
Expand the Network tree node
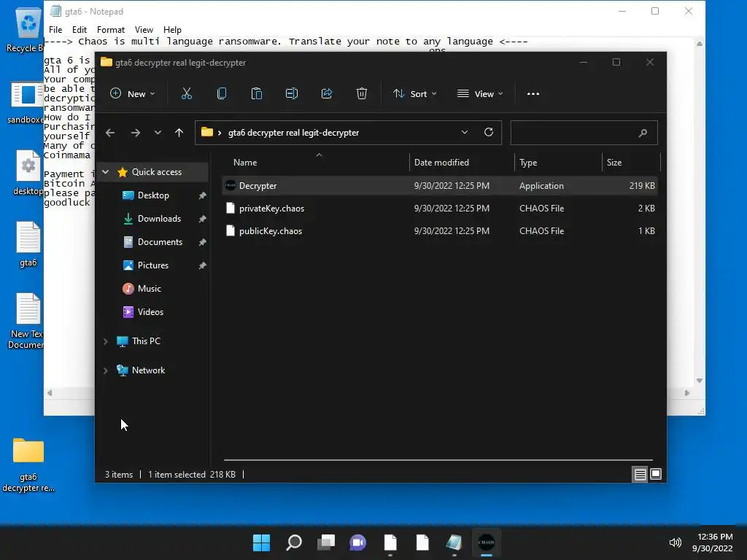(106, 370)
